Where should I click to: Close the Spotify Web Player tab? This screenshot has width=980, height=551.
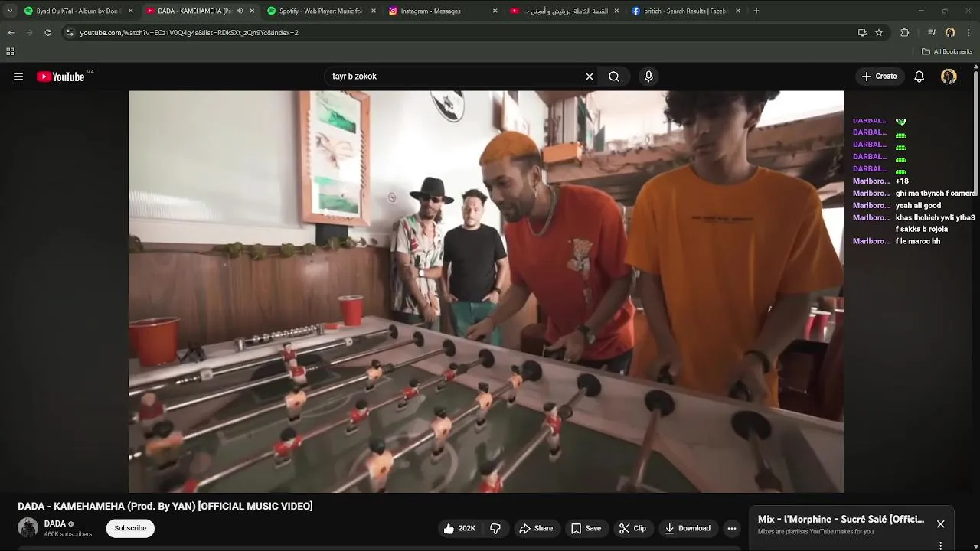pos(373,11)
